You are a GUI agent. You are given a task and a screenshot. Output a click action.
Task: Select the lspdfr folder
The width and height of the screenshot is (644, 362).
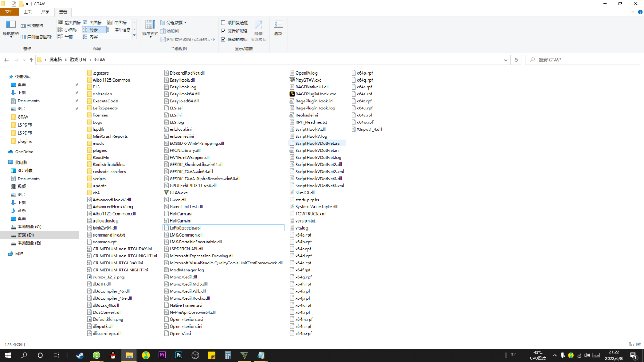click(95, 129)
